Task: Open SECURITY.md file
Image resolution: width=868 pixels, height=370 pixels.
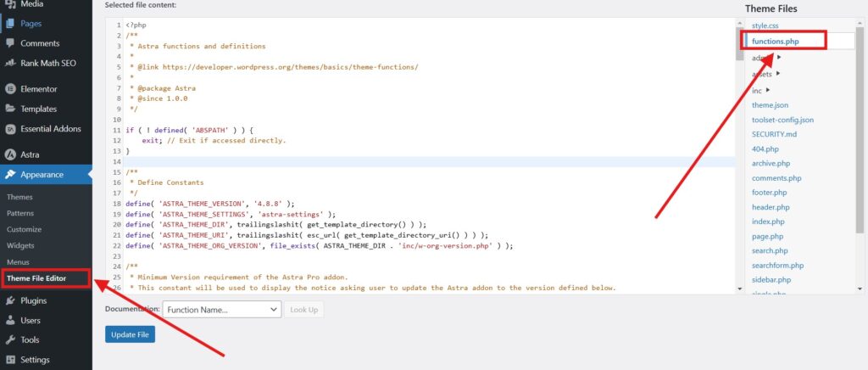Action: click(x=774, y=134)
